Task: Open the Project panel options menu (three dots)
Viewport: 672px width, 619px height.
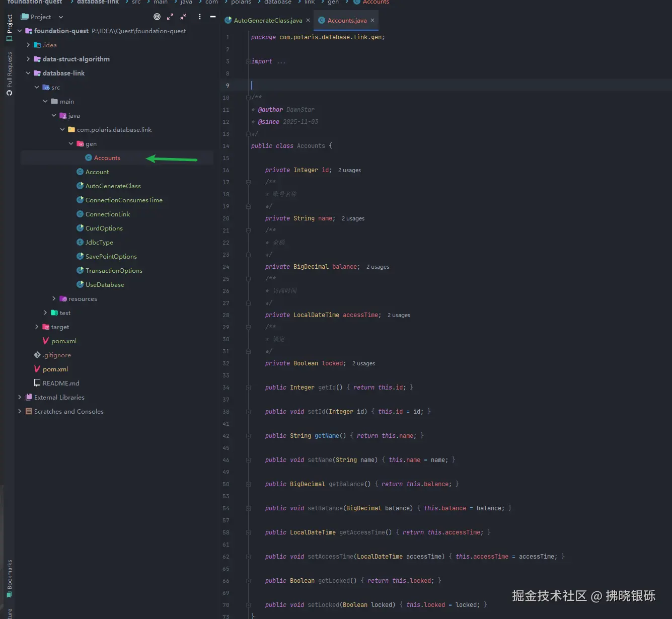Action: [x=200, y=17]
